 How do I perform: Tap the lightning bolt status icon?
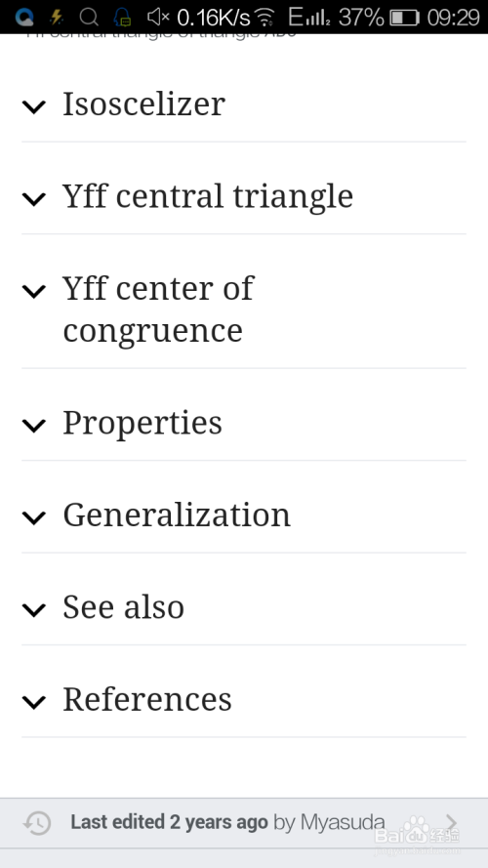[x=57, y=18]
